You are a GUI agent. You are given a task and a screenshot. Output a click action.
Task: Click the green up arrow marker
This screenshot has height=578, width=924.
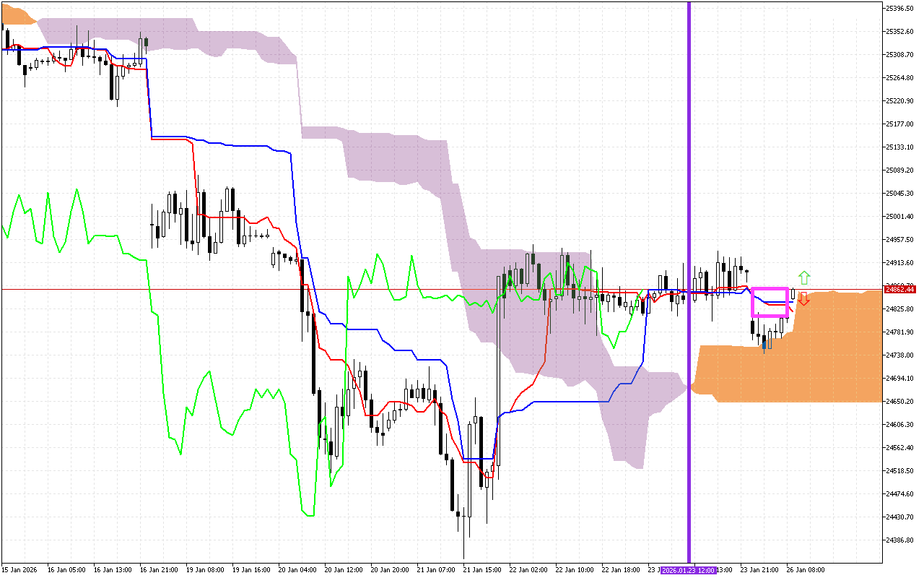click(x=803, y=277)
